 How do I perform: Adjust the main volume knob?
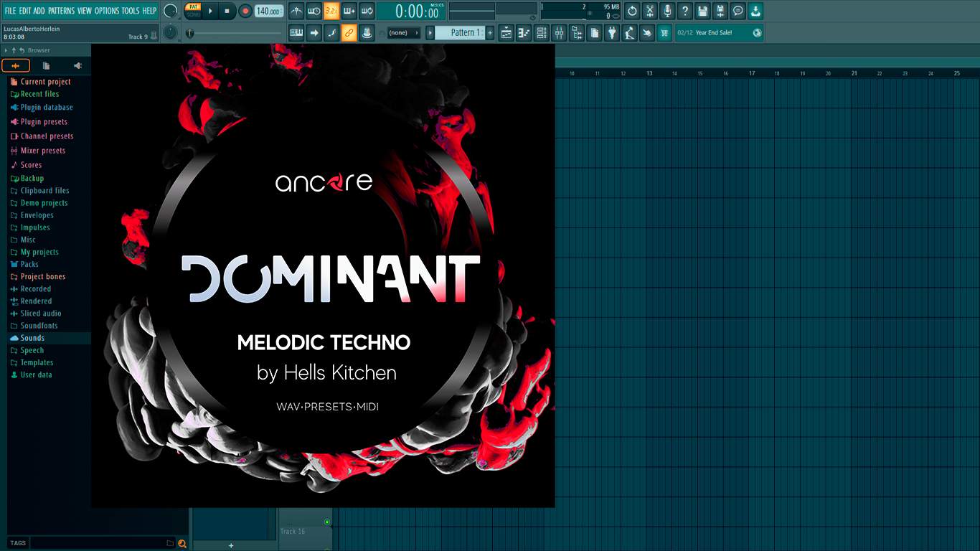pyautogui.click(x=171, y=11)
